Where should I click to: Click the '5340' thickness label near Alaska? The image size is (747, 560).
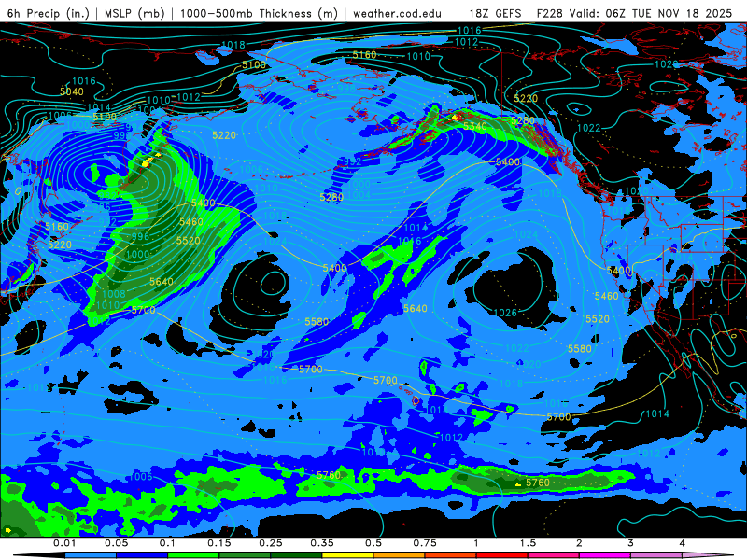pyautogui.click(x=475, y=126)
